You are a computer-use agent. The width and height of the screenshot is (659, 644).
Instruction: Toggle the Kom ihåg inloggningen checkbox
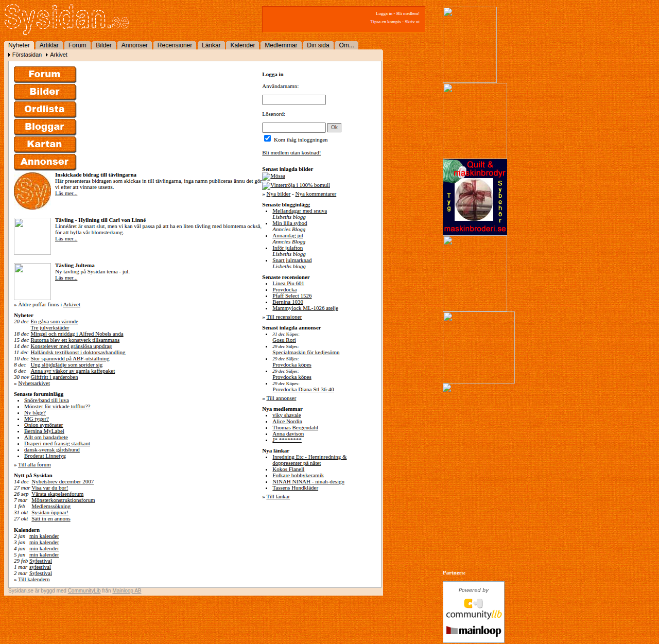pyautogui.click(x=267, y=138)
